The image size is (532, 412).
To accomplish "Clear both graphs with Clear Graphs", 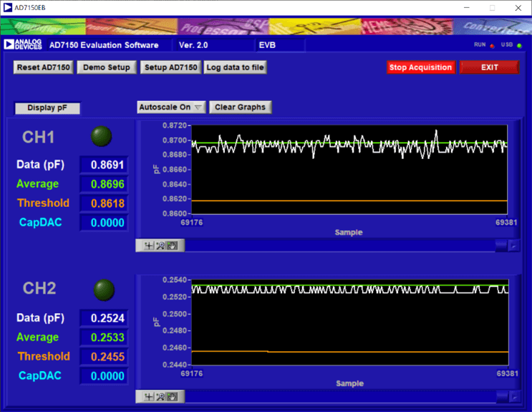I will click(240, 107).
